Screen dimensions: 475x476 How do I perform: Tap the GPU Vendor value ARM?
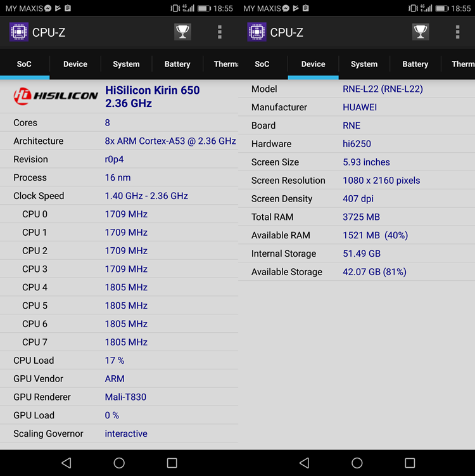click(115, 378)
